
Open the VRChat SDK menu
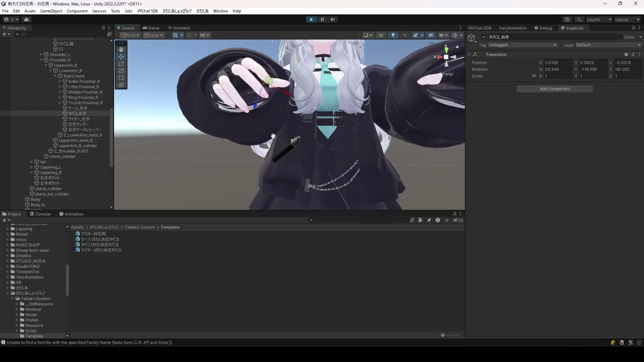click(x=147, y=11)
